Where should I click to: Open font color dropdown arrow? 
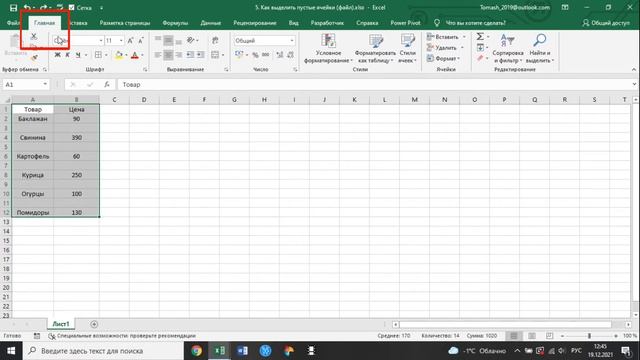pyautogui.click(x=142, y=55)
